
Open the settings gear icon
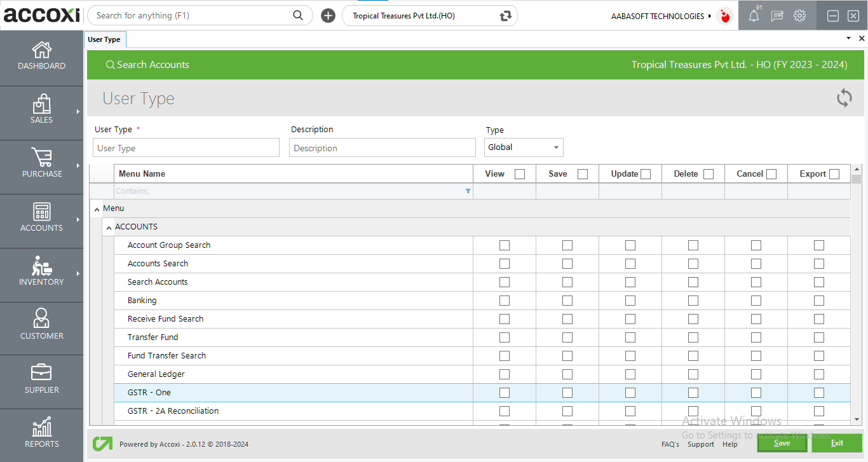click(x=800, y=15)
